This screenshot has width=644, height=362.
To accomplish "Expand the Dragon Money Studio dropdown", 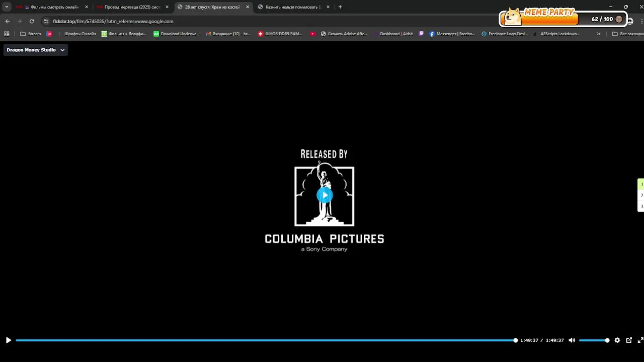I will [x=36, y=50].
